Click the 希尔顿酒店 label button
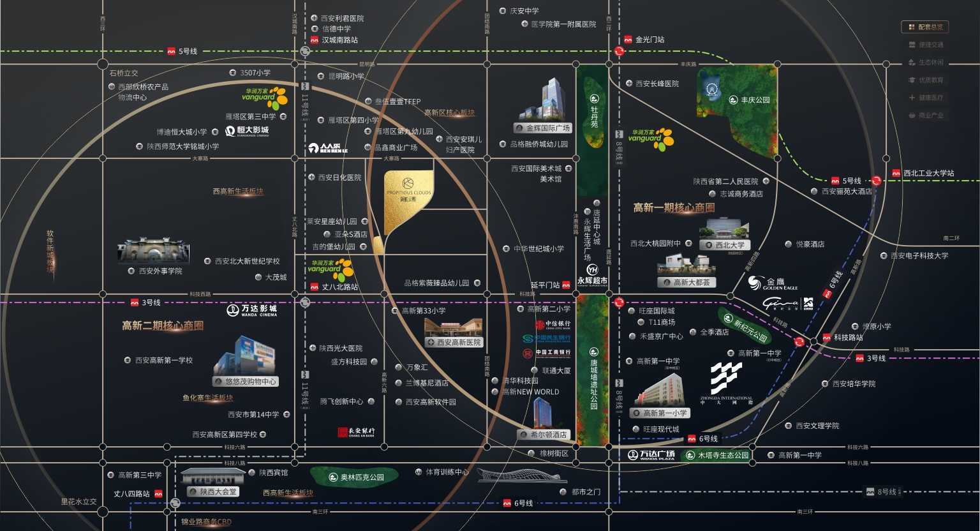Image resolution: width=980 pixels, height=531 pixels. pyautogui.click(x=543, y=435)
